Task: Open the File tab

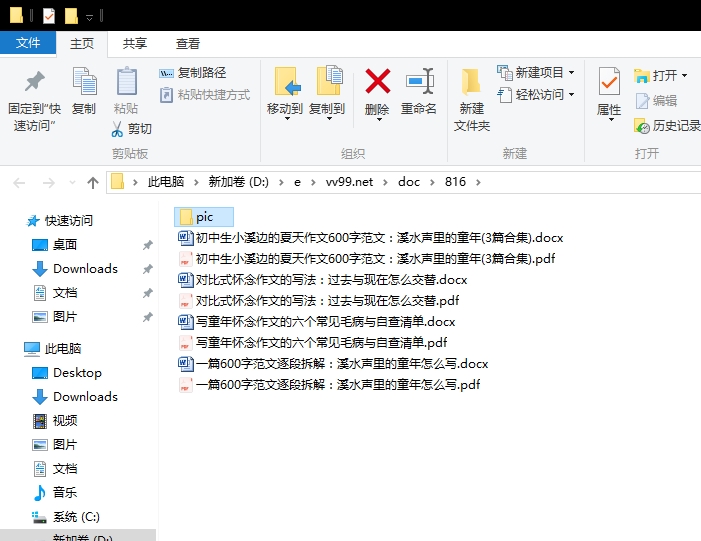Action: coord(28,43)
